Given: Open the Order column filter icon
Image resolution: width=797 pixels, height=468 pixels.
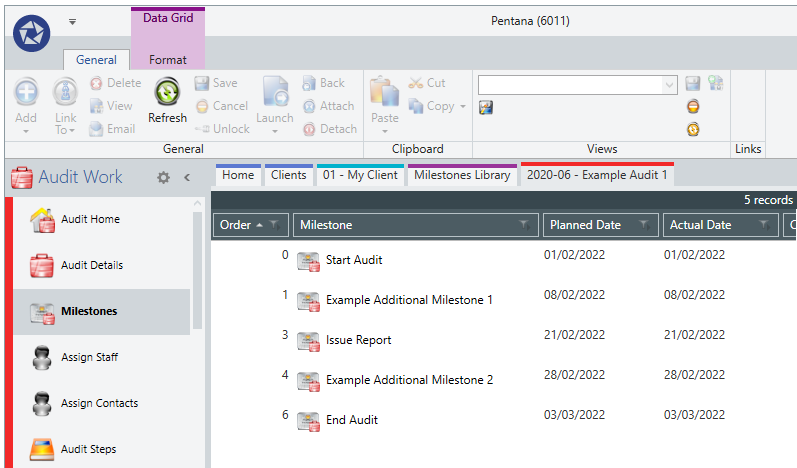Looking at the screenshot, I should (x=274, y=225).
